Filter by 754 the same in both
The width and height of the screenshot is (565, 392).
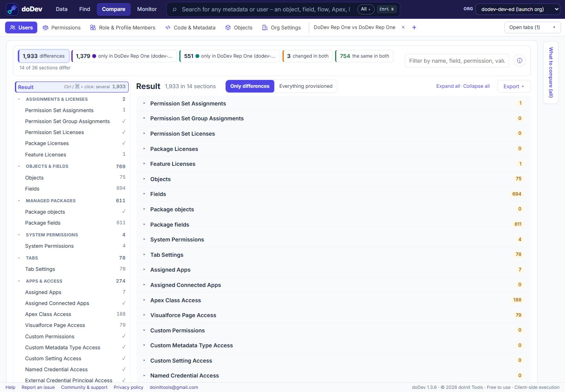365,56
